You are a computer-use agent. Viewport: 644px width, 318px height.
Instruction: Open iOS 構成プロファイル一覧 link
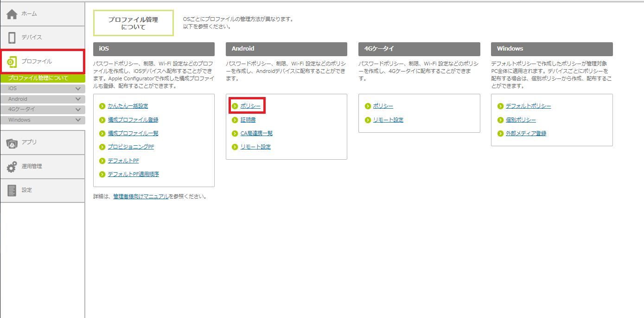[x=133, y=133]
